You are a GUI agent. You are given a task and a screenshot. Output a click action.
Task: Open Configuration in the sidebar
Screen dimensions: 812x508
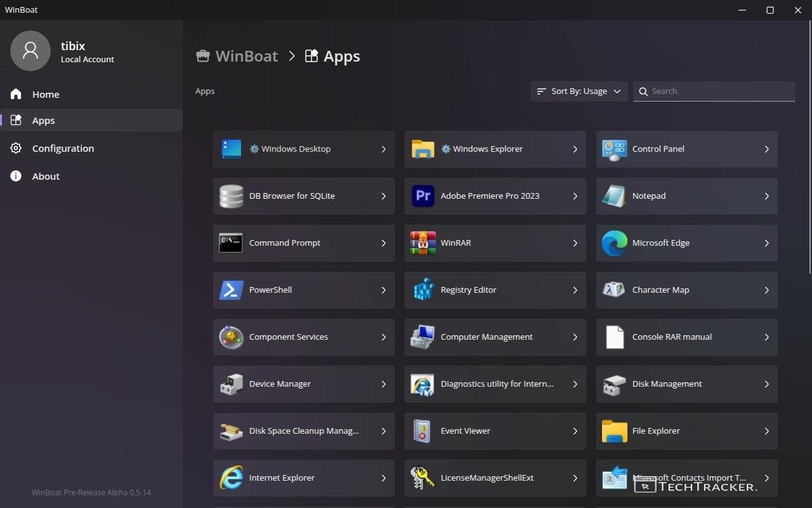(x=63, y=149)
